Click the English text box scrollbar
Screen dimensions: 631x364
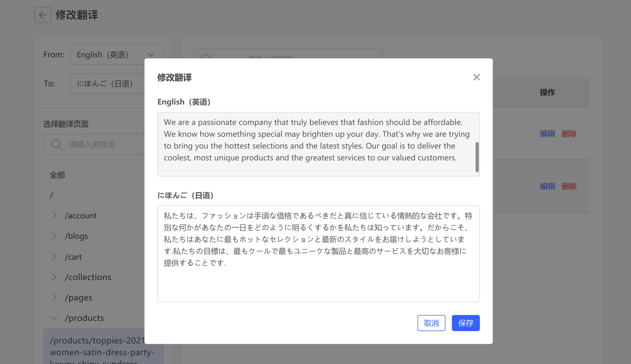pos(477,157)
